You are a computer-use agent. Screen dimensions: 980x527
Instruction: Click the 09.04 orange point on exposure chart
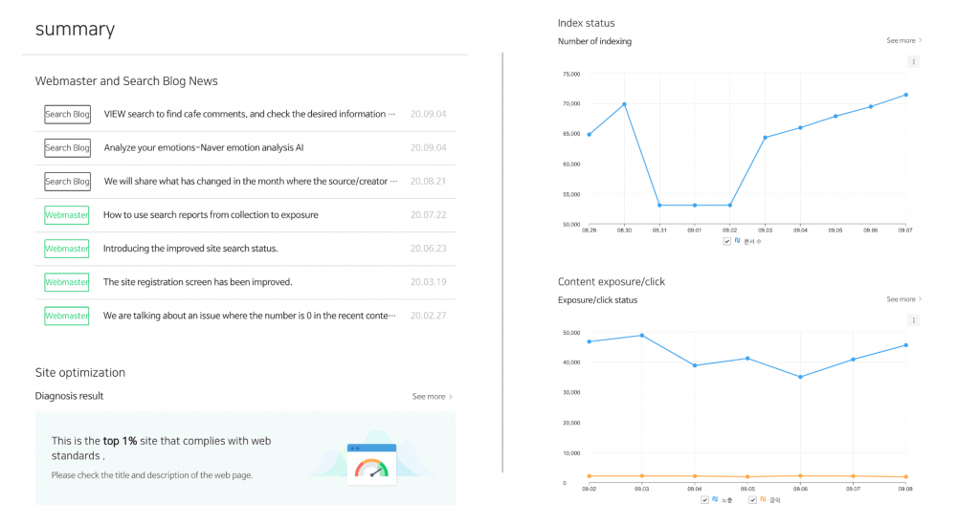pos(695,476)
